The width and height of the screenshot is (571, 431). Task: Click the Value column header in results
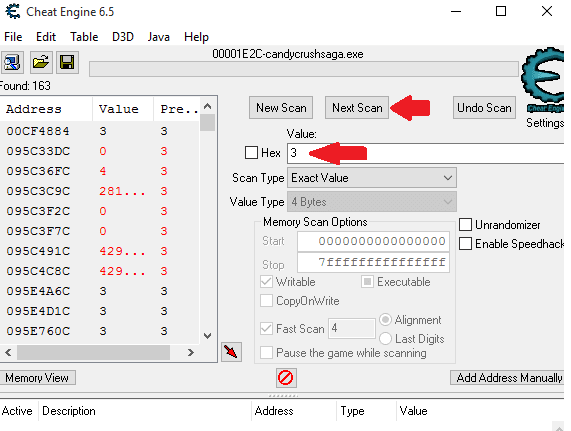click(x=123, y=109)
